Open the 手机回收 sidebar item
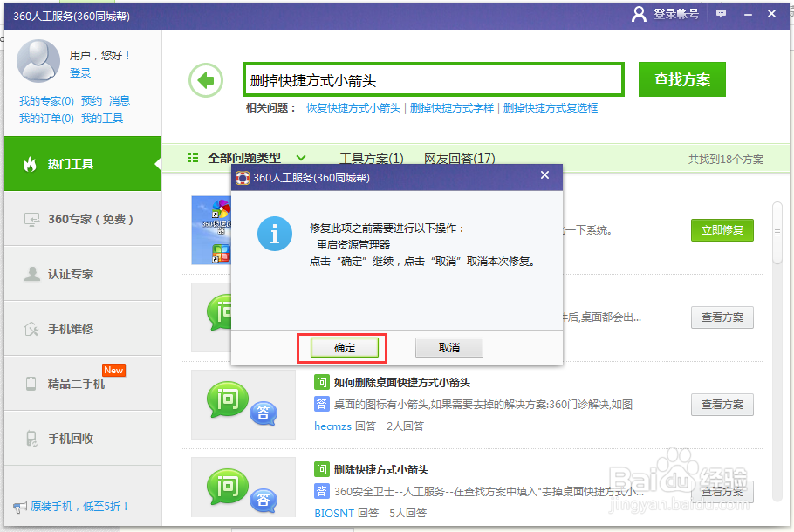This screenshot has width=794, height=532. [83, 439]
